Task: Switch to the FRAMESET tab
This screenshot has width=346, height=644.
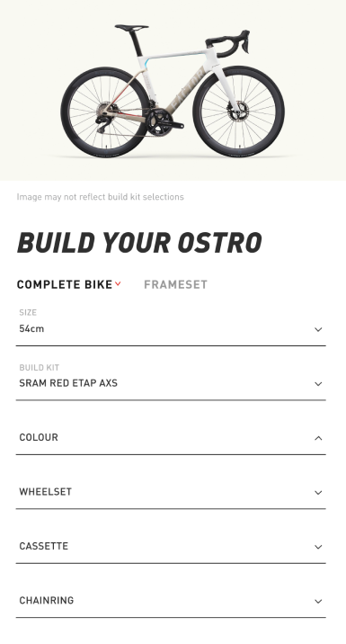Action: point(175,284)
